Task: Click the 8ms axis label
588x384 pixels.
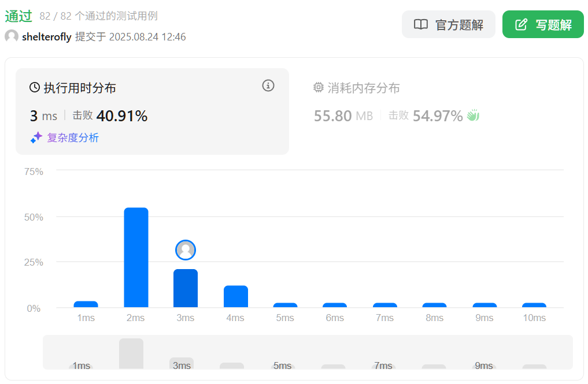Action: pos(435,318)
